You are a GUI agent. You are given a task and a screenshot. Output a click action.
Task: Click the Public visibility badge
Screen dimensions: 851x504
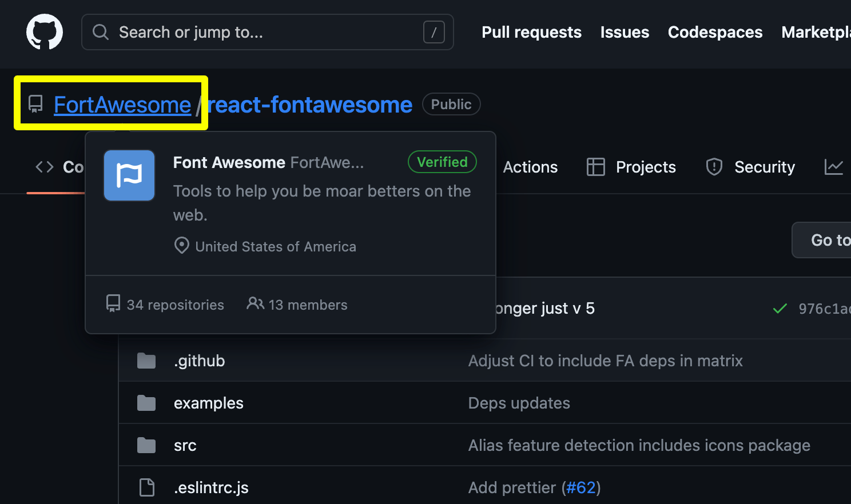click(x=451, y=104)
